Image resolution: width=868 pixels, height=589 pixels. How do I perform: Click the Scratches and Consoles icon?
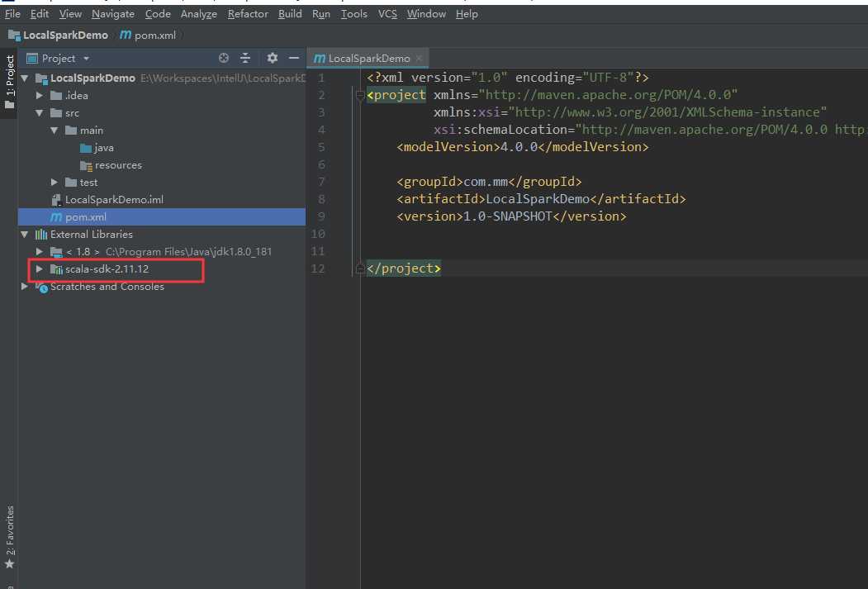pos(41,287)
